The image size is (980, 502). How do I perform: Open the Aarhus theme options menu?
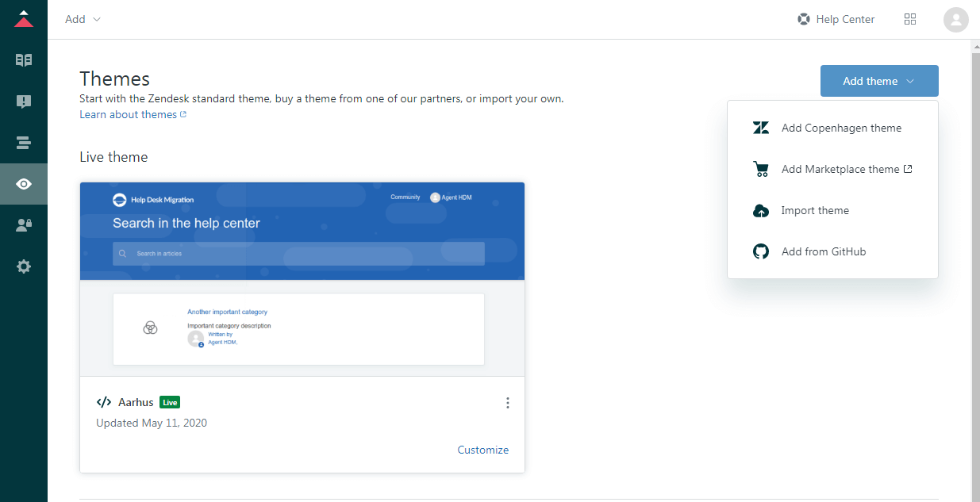pyautogui.click(x=507, y=402)
